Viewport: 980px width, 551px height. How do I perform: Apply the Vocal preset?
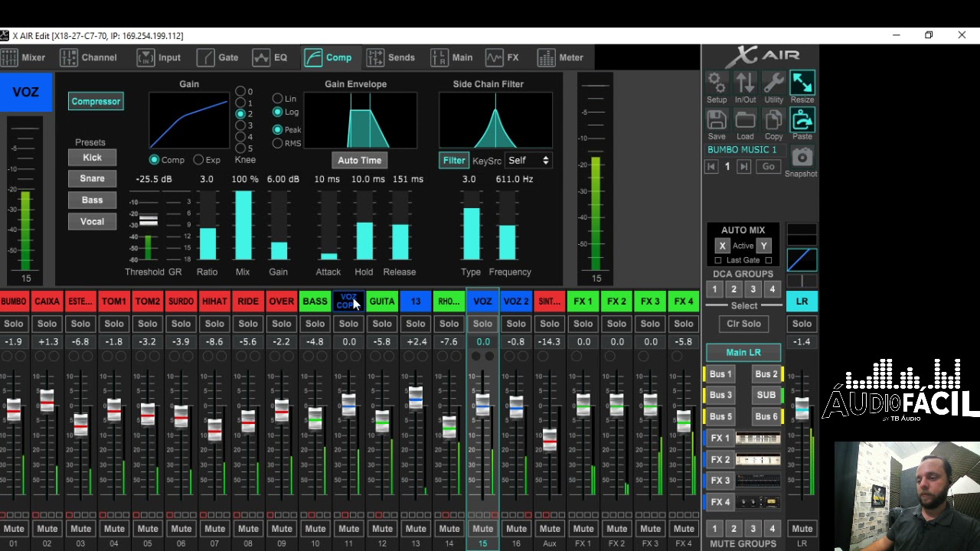pos(92,222)
